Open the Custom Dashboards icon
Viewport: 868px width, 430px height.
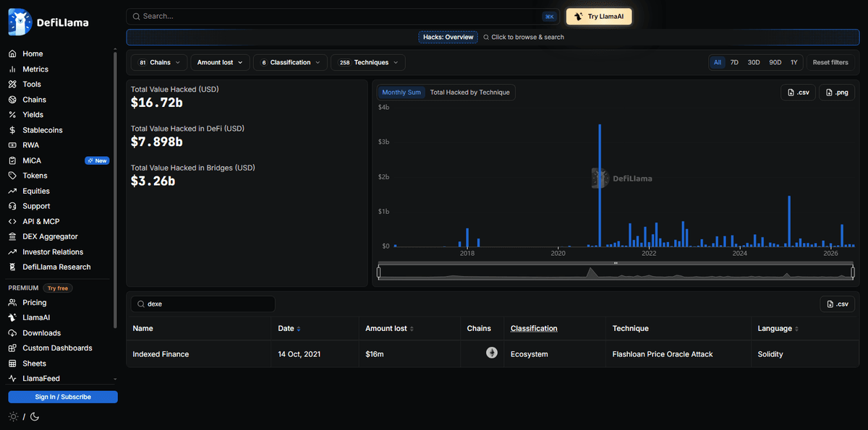pos(12,348)
